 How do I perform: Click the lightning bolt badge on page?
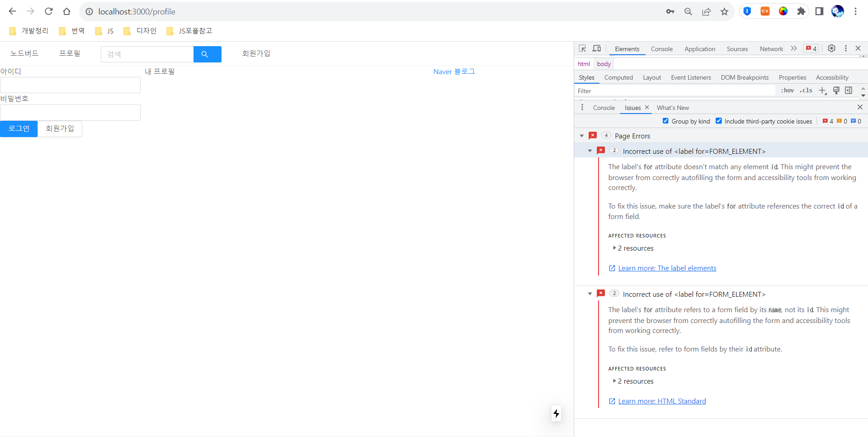(557, 413)
